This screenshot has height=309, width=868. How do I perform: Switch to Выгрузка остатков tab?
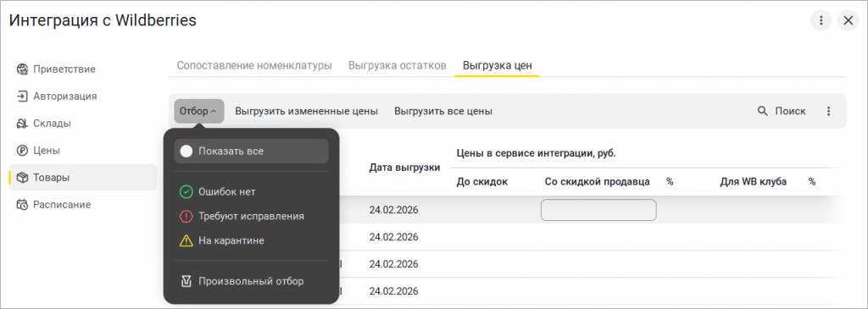[x=397, y=65]
